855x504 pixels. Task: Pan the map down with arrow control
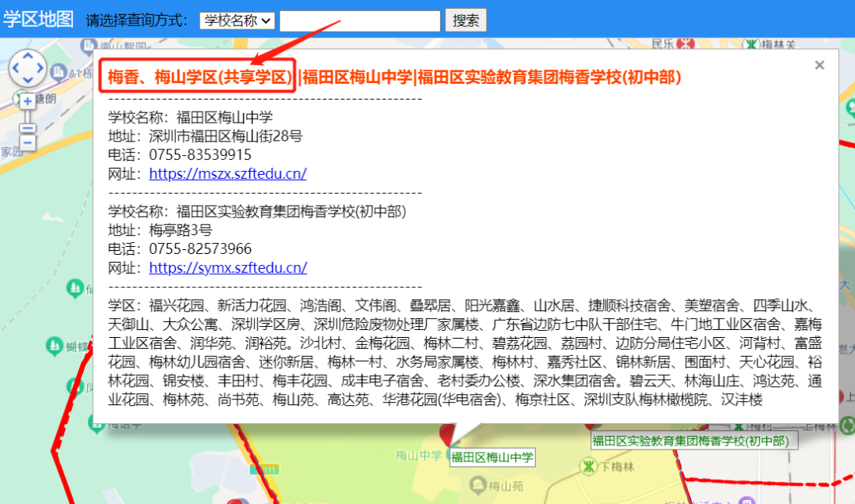28,80
